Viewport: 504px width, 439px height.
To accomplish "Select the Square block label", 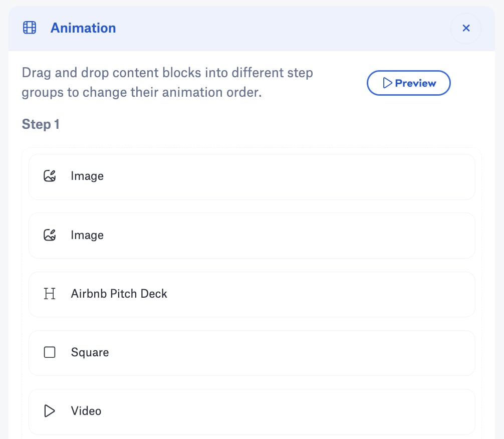I will (90, 352).
